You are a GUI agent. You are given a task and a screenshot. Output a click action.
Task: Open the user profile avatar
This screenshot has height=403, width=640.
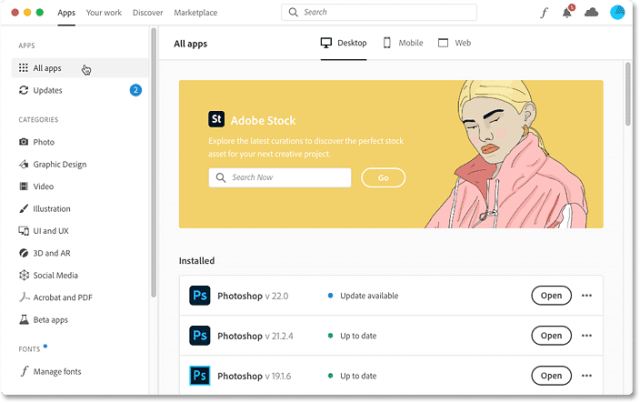click(617, 13)
